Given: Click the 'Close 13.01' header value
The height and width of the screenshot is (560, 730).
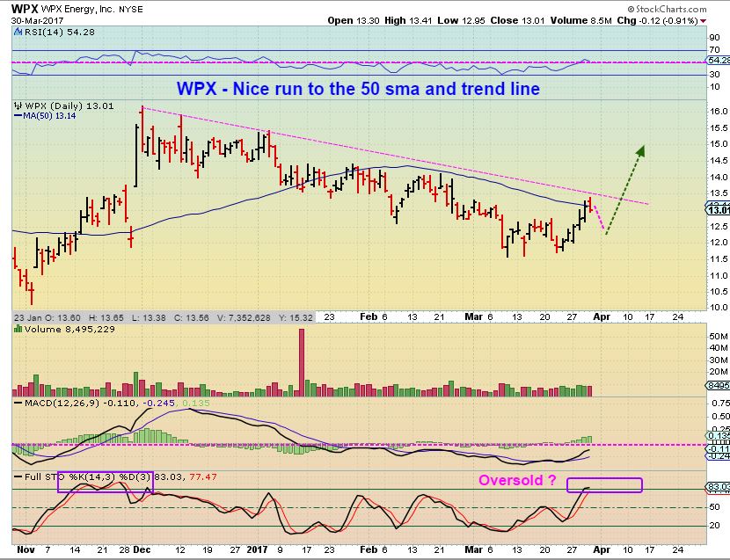Looking at the screenshot, I should [x=517, y=20].
